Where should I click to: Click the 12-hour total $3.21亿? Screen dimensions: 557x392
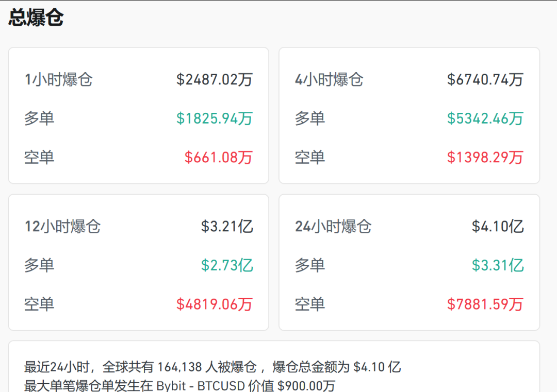[227, 227]
